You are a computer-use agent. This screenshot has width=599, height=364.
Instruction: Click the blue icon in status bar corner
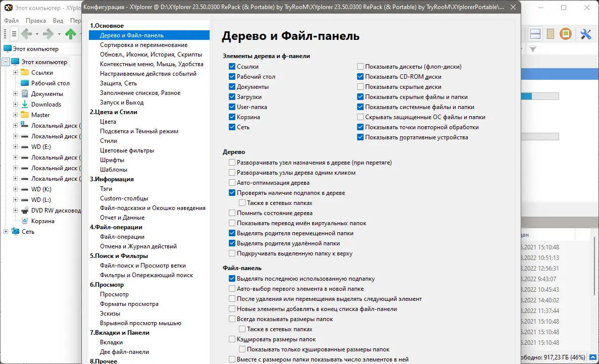click(592, 357)
